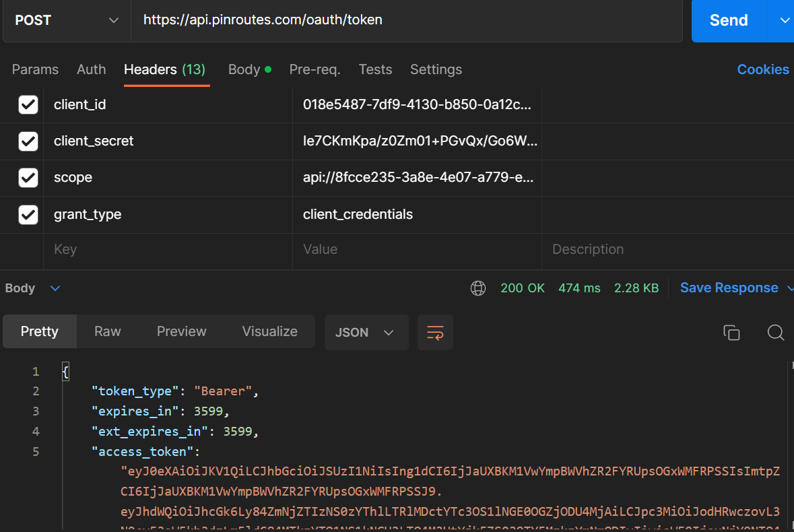Collapse the Body response section chevron
The height and width of the screenshot is (532, 794).
55,288
